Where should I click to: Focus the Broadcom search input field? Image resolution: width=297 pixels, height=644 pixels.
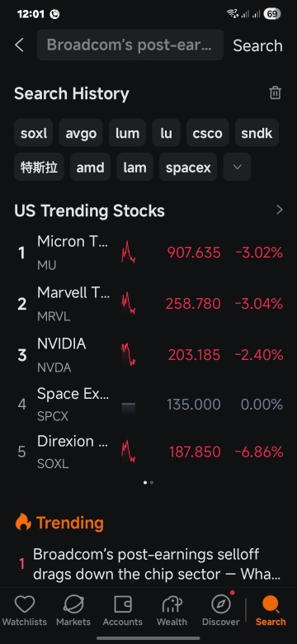pos(130,45)
